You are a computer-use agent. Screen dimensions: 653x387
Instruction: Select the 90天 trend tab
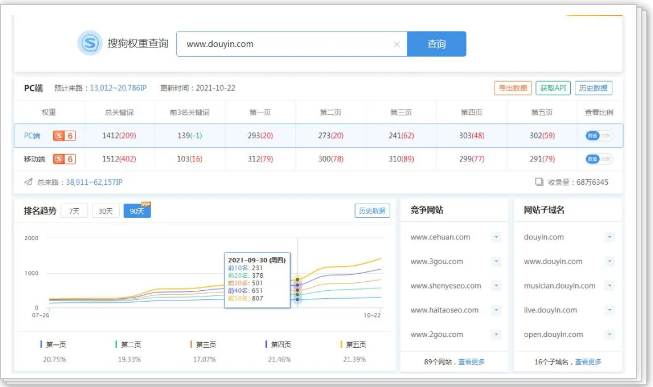tap(137, 211)
